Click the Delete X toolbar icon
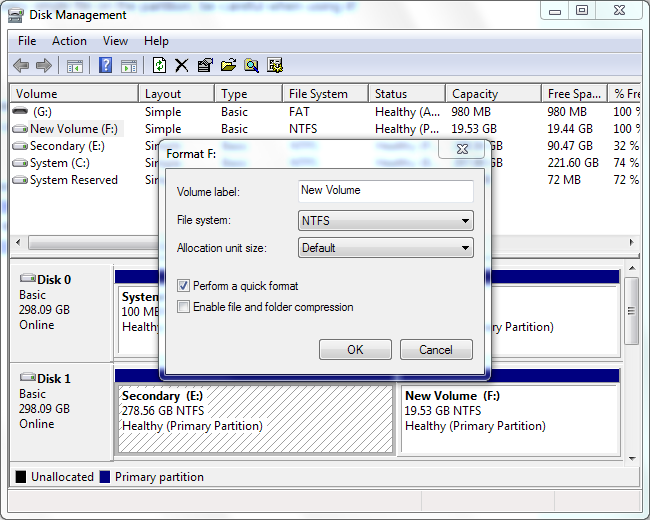The height and width of the screenshot is (520, 650). [181, 66]
